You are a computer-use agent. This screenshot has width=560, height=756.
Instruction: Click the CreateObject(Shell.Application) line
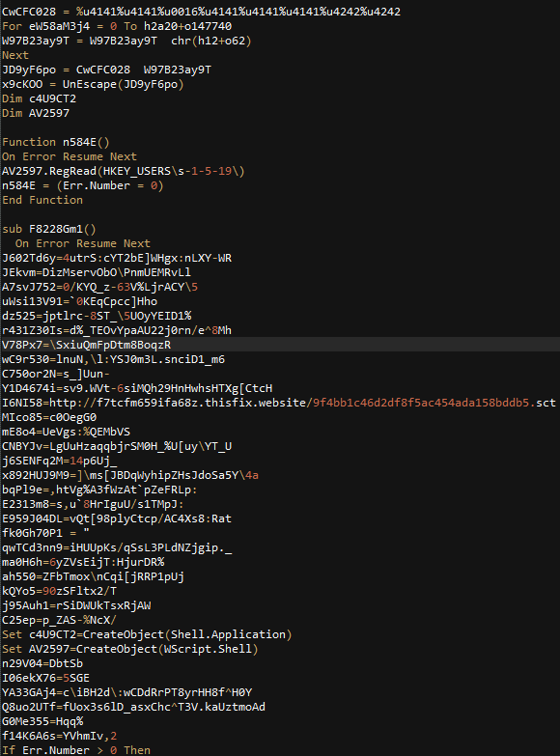(147, 634)
